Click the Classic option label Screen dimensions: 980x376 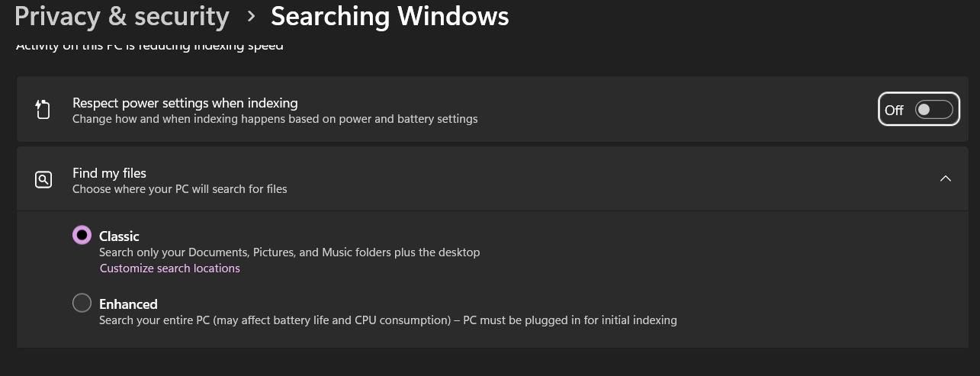119,236
